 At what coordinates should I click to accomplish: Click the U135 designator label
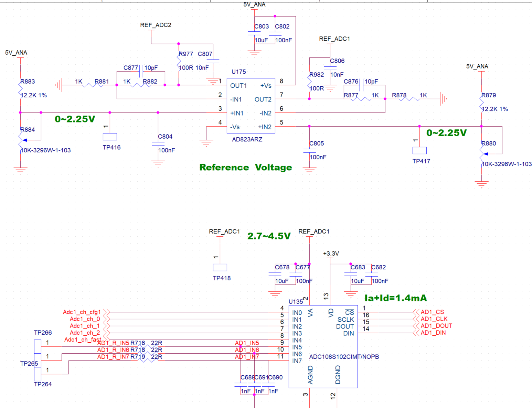(296, 302)
